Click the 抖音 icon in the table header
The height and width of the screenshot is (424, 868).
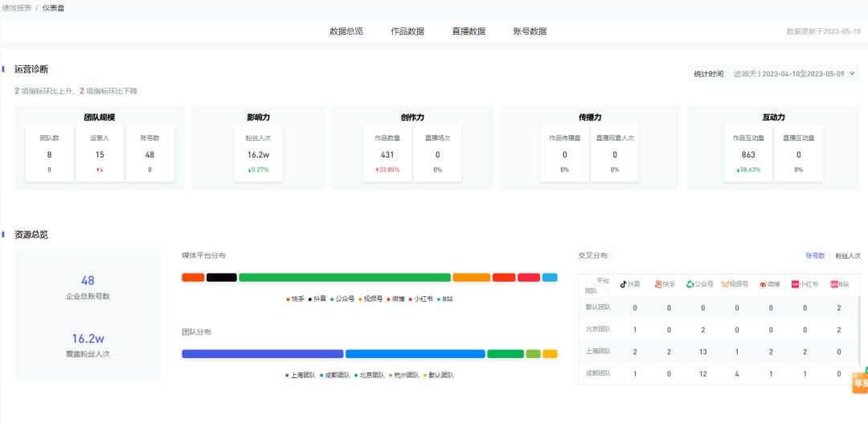[x=624, y=284]
